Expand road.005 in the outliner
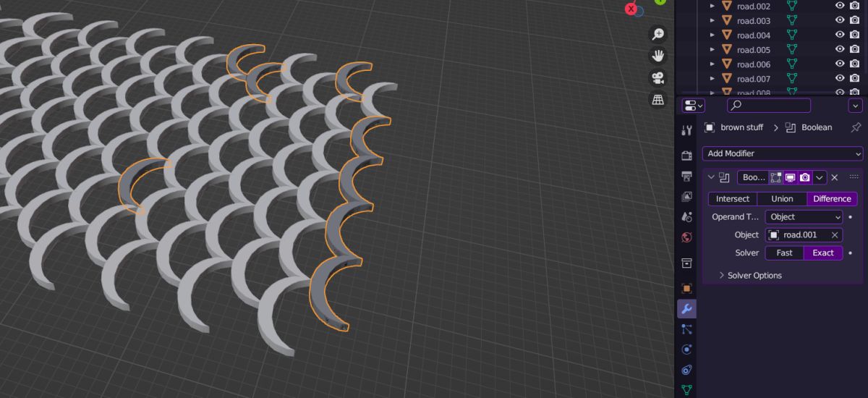 point(712,49)
